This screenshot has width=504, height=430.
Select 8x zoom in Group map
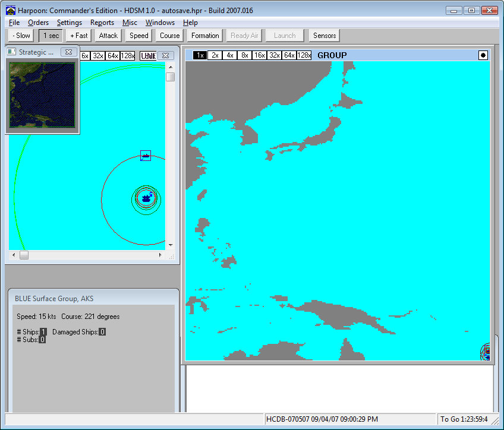245,55
